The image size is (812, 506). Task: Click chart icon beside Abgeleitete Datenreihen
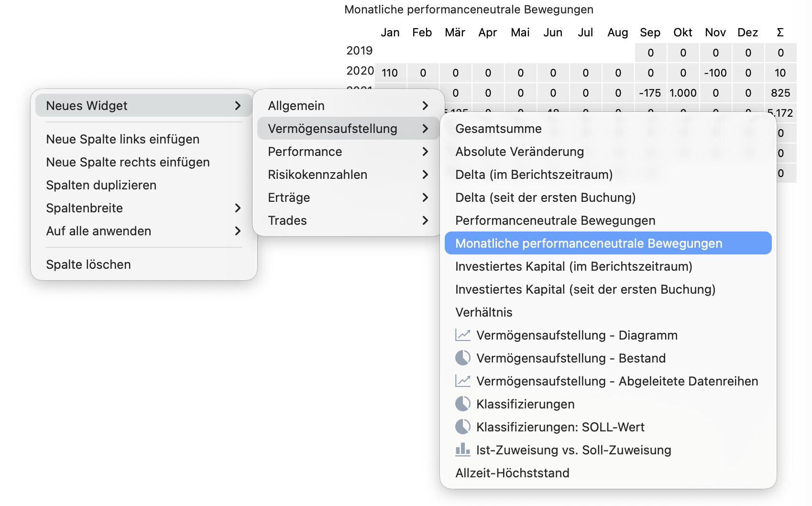(462, 381)
